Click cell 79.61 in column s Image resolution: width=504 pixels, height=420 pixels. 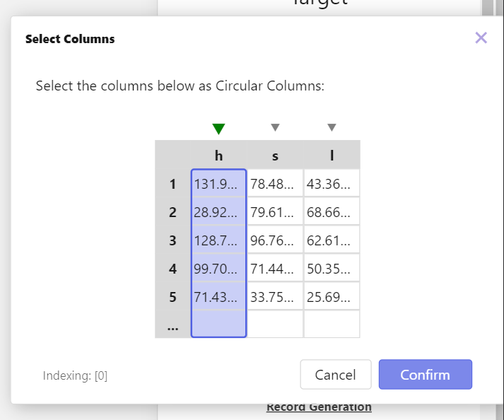tap(275, 212)
